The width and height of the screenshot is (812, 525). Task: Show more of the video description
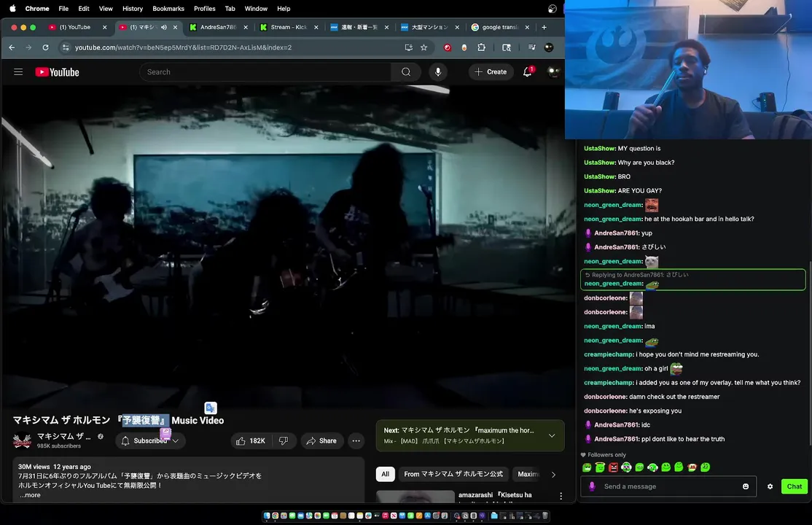tap(30, 495)
